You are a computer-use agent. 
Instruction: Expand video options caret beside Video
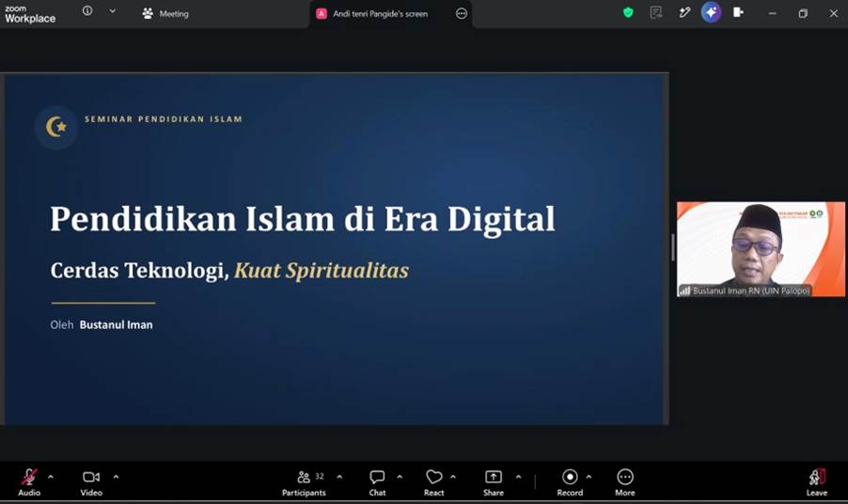coord(116,477)
